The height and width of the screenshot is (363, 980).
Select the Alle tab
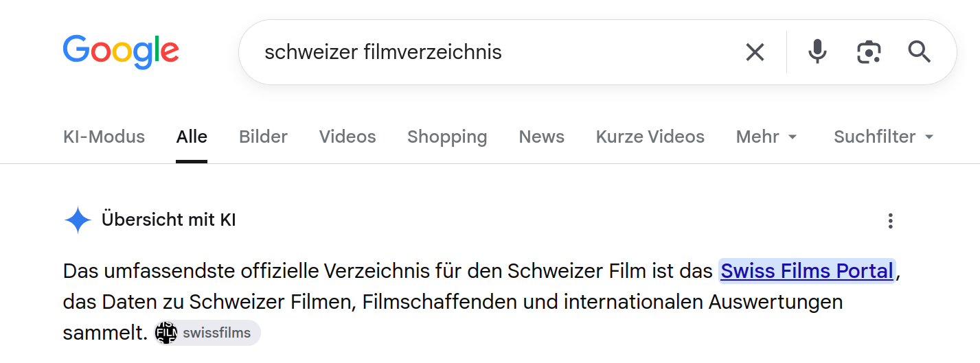(192, 137)
